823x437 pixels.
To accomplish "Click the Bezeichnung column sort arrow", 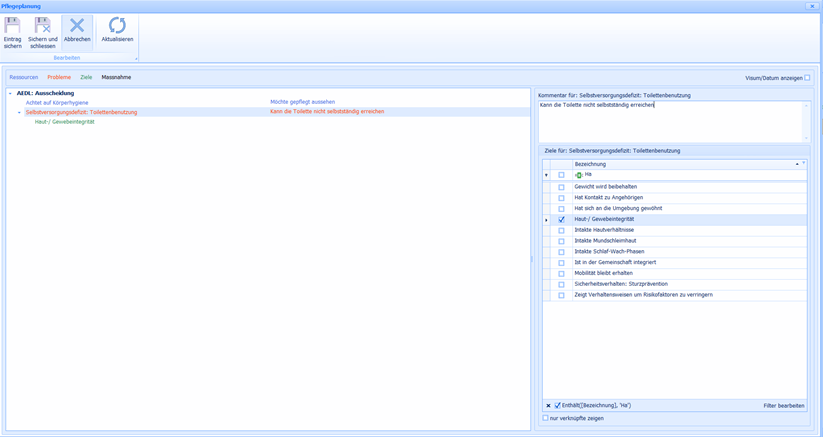I will click(x=796, y=164).
